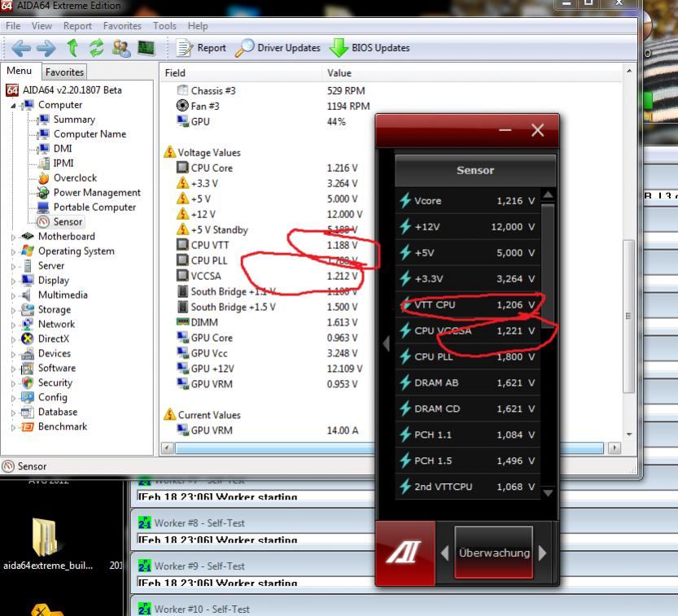Go up a level with green up arrow
The height and width of the screenshot is (616, 678).
[x=72, y=47]
